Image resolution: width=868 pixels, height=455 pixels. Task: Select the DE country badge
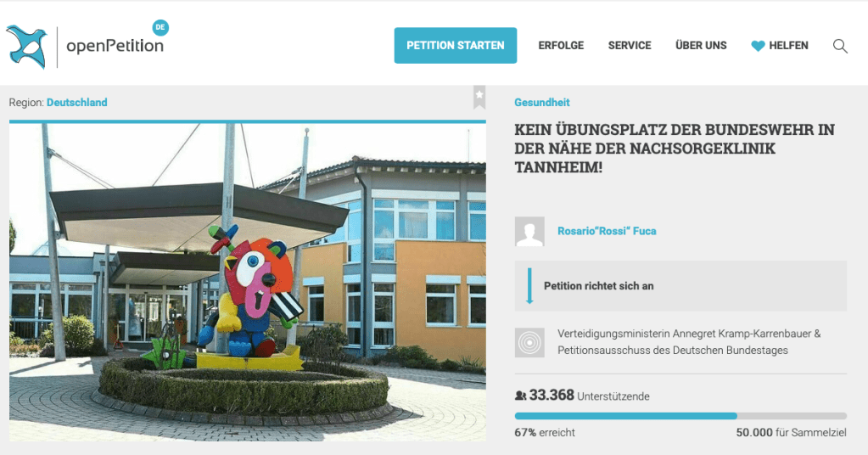[x=160, y=27]
